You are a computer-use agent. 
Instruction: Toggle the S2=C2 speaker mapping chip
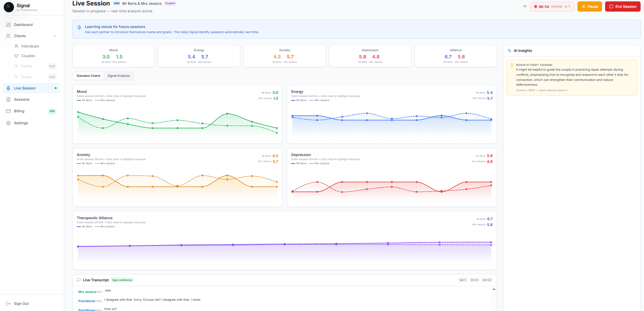(487, 280)
